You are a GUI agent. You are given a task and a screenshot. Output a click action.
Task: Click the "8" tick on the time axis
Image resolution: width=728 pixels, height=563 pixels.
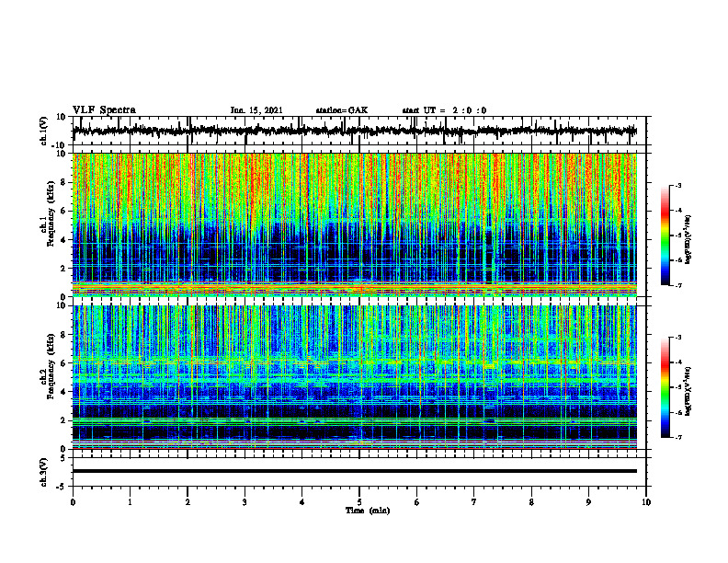pyautogui.click(x=531, y=502)
